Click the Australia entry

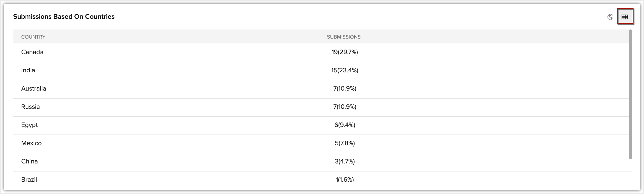click(x=34, y=88)
